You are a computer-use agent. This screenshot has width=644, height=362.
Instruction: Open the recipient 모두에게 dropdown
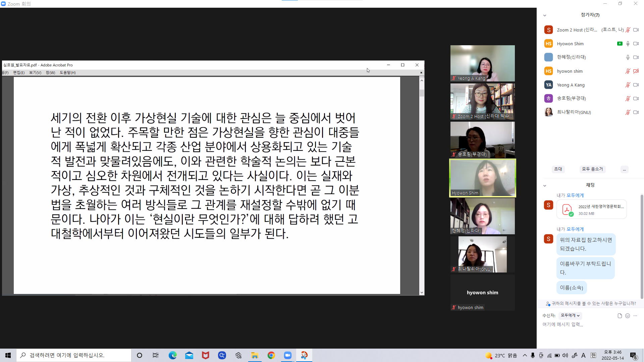(x=570, y=315)
